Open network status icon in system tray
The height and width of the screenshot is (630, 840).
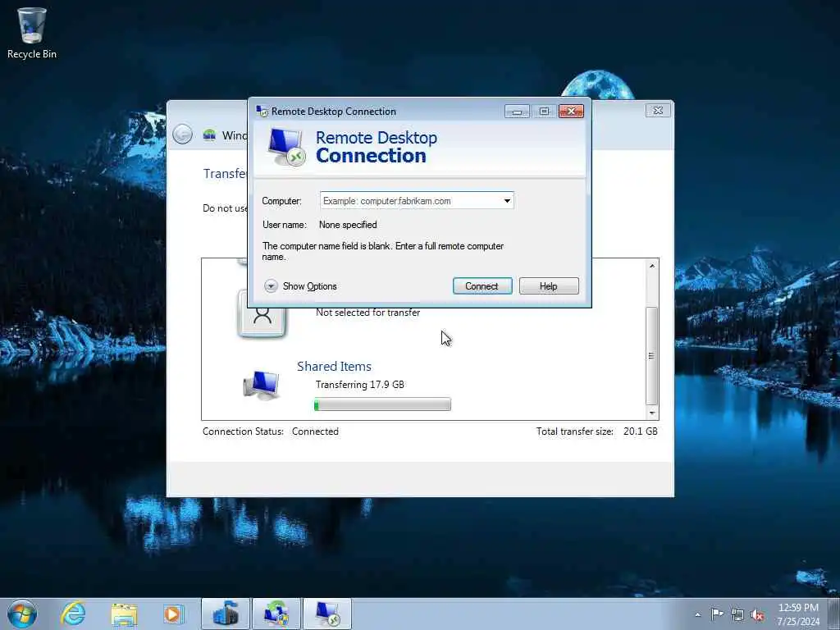(x=737, y=614)
